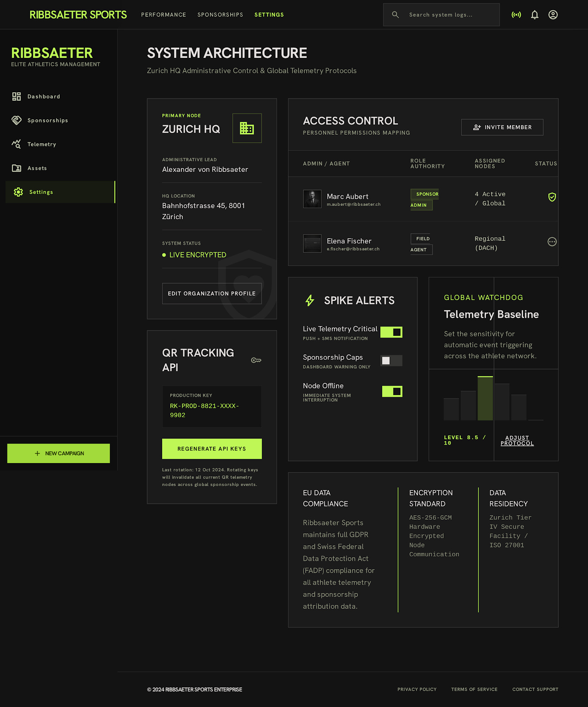Click the Invite Member button

(x=502, y=127)
